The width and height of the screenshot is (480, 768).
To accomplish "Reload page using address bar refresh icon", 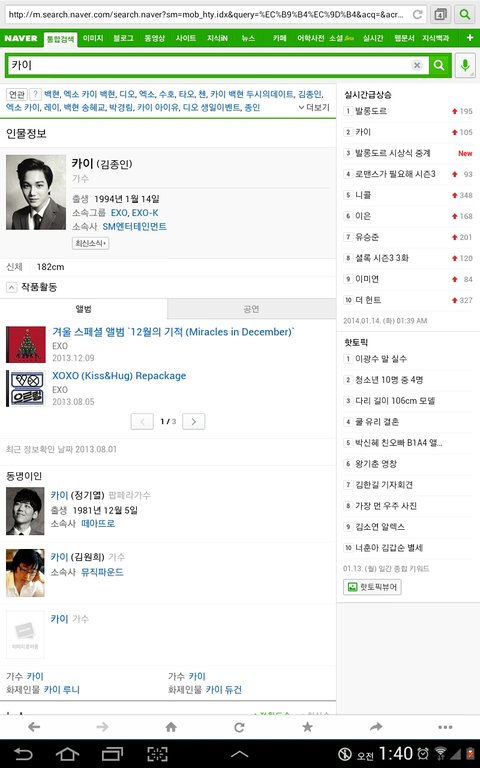I will (x=417, y=14).
